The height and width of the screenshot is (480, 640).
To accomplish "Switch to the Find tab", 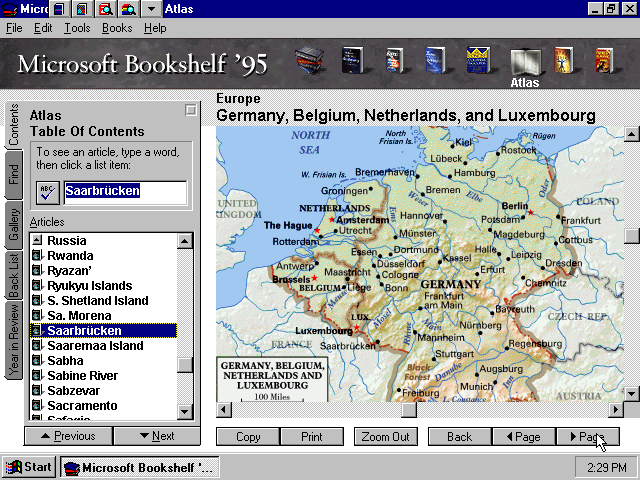I will click(14, 173).
